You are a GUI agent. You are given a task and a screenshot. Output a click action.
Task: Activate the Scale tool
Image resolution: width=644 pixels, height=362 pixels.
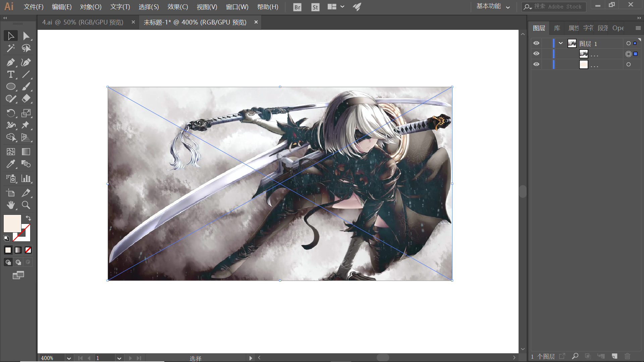click(x=26, y=113)
